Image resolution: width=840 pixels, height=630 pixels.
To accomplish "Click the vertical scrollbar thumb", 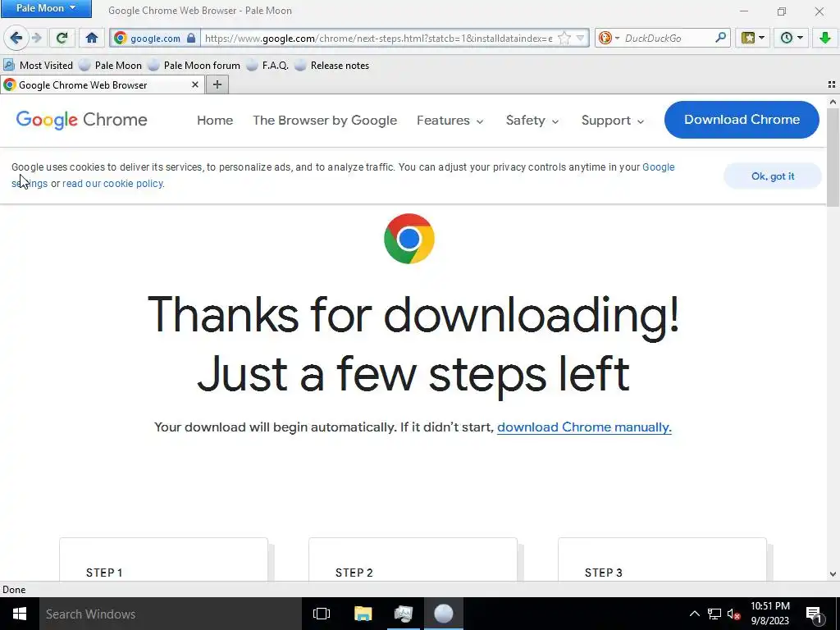I will pyautogui.click(x=833, y=157).
